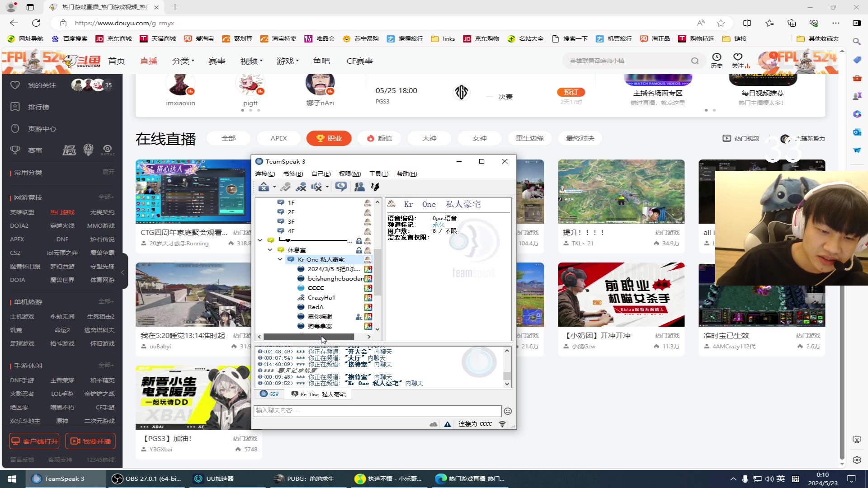The width and height of the screenshot is (868, 488).
Task: Click the Windows Start button
Action: pos(12,479)
